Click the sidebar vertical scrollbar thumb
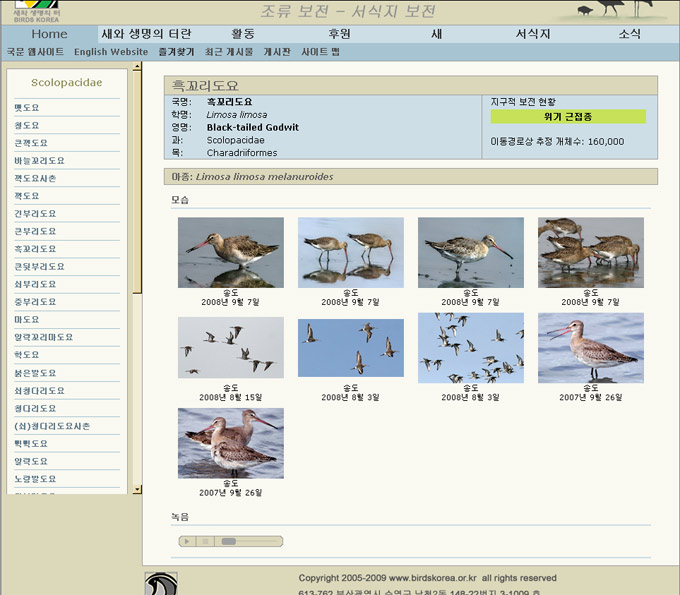Image resolution: width=680 pixels, height=595 pixels. pos(137,182)
